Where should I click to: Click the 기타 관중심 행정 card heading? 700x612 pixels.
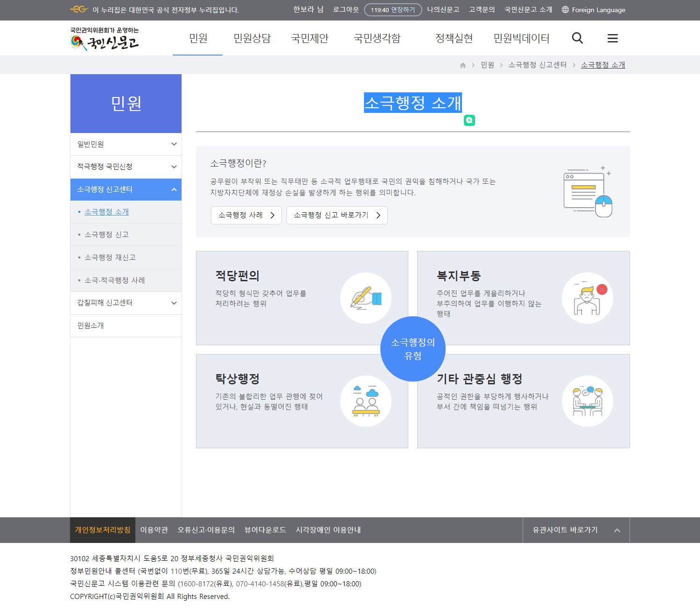(x=480, y=379)
